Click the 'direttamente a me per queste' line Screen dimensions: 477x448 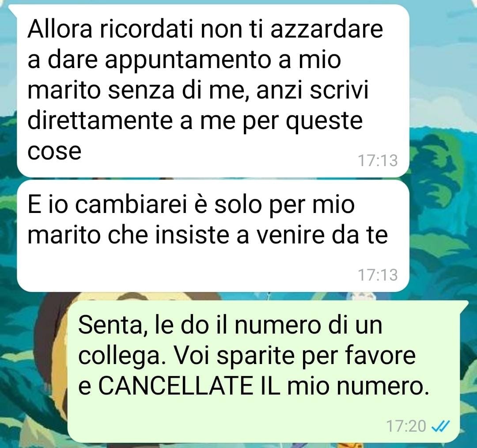point(195,121)
